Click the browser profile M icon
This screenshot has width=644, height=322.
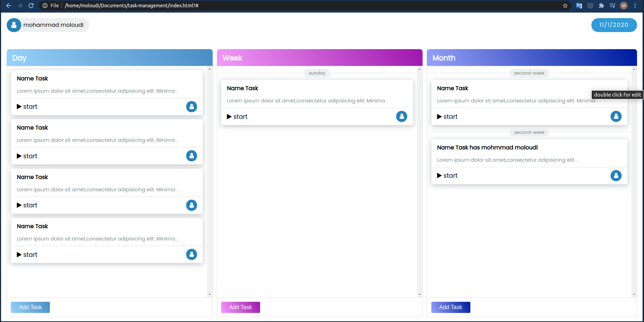tap(623, 6)
